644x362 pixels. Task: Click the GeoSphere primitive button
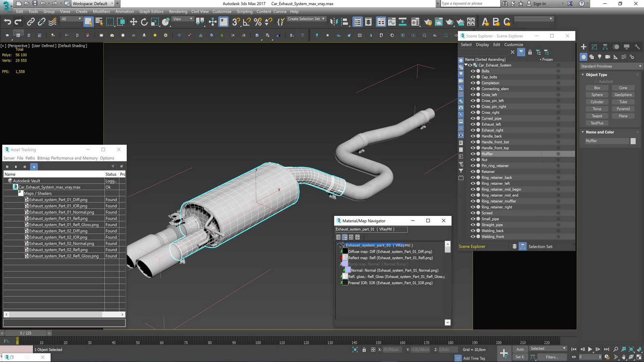coord(623,95)
